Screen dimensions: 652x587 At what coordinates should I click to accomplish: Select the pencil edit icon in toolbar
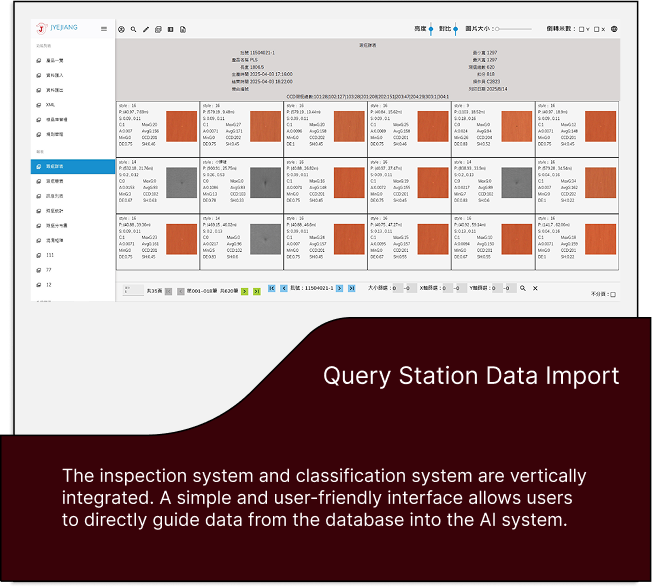pos(145,30)
